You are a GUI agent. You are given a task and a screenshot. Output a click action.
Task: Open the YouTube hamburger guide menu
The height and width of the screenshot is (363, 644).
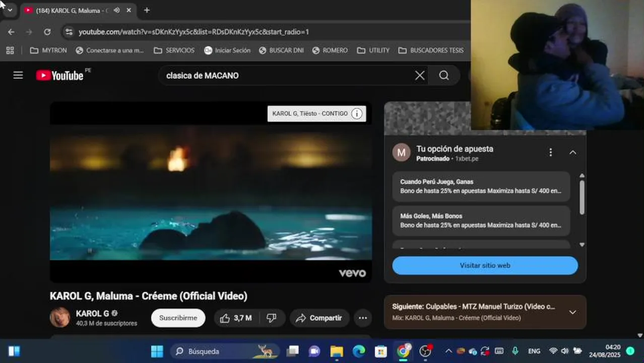[18, 75]
